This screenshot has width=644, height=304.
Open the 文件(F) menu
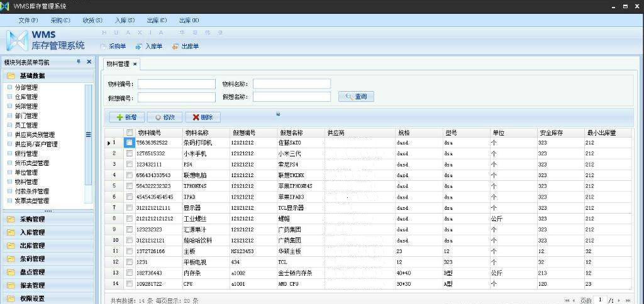tap(28, 20)
